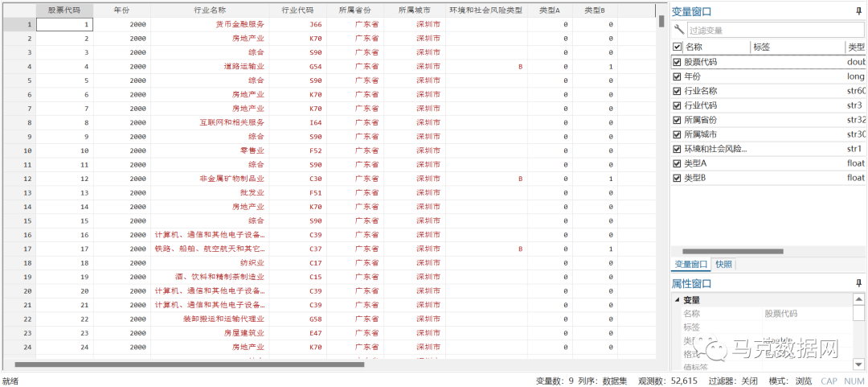Select the 行业代码 column header
The image size is (868, 387).
297,10
